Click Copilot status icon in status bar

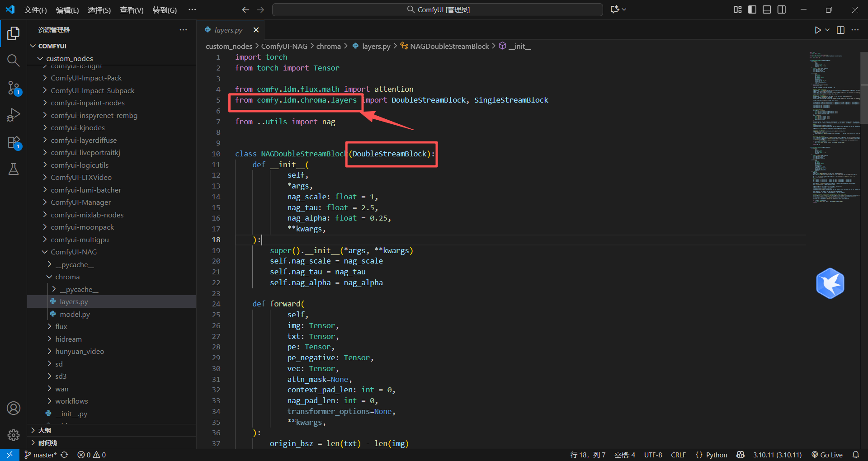pyautogui.click(x=741, y=455)
